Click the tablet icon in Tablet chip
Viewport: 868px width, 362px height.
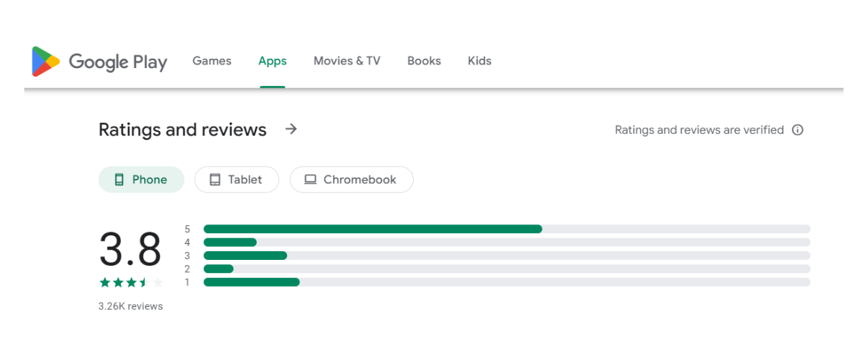pos(215,180)
